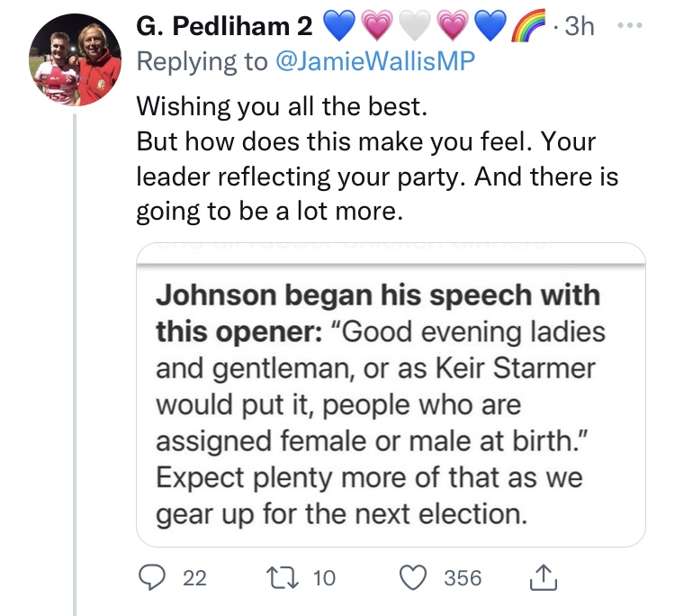Viewport: 675px width, 616px height.
Task: Click the retweet count 10
Action: [324, 578]
